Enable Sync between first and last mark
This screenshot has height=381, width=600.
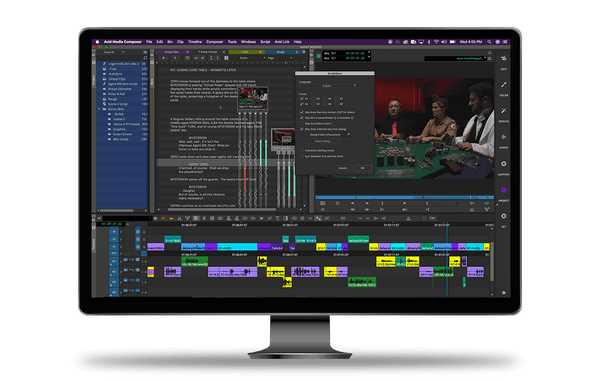(302, 156)
